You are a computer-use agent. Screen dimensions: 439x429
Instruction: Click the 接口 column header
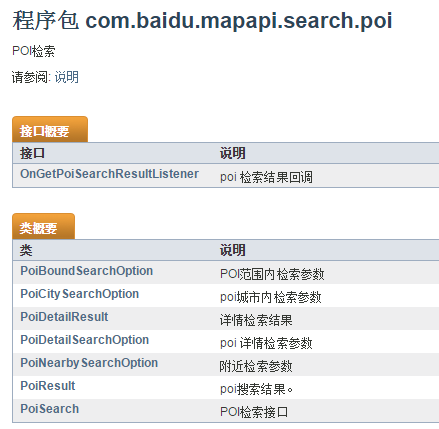32,153
